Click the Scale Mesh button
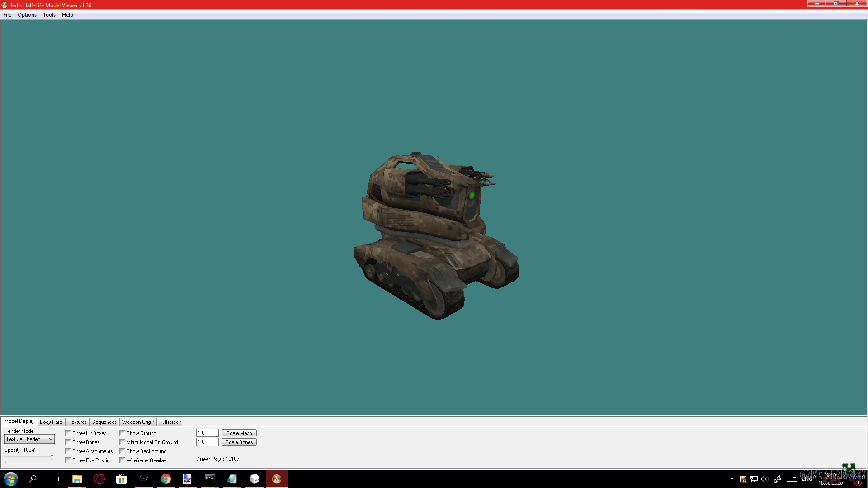868x488 pixels. (x=239, y=433)
